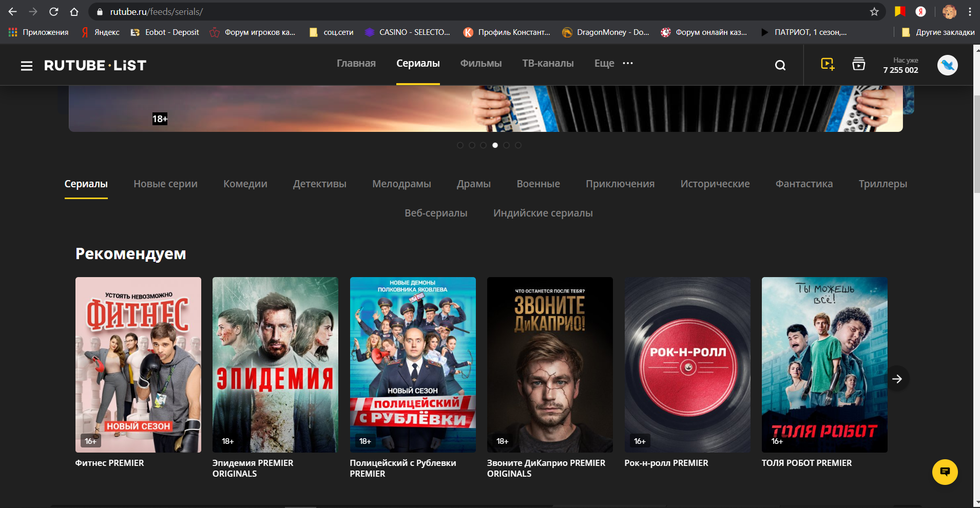The width and height of the screenshot is (980, 508).
Task: Open the ПАТРИОТ, 1 сезон bookmark
Action: coord(803,32)
